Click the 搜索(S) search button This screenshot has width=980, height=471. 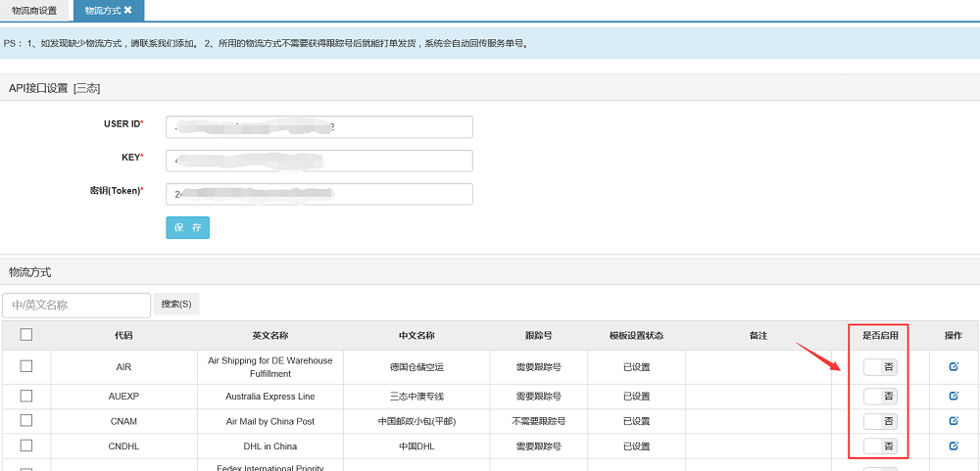pyautogui.click(x=176, y=305)
